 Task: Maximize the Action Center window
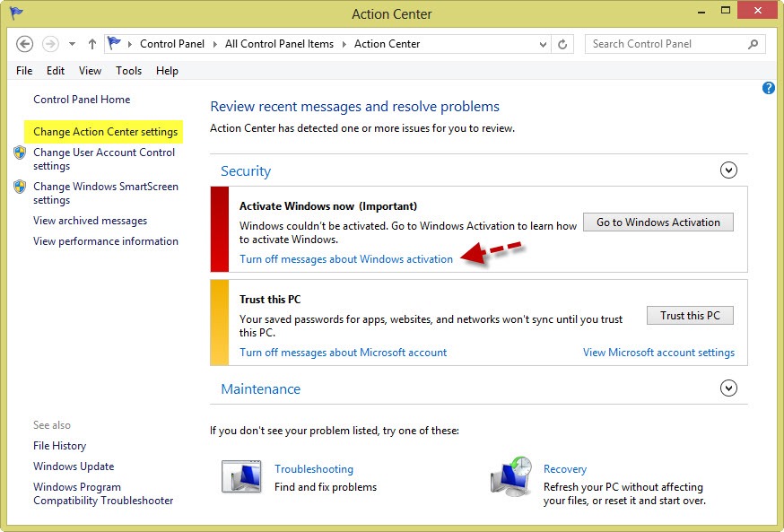click(x=726, y=10)
